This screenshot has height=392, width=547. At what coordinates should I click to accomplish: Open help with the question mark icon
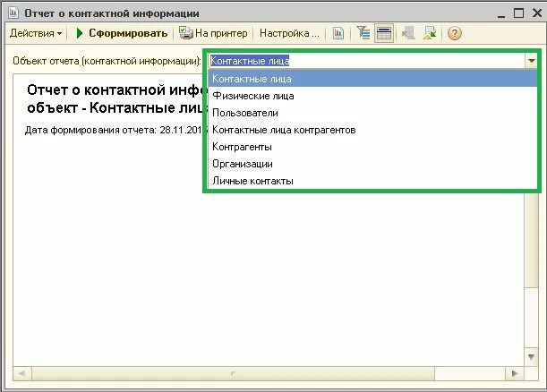[455, 33]
